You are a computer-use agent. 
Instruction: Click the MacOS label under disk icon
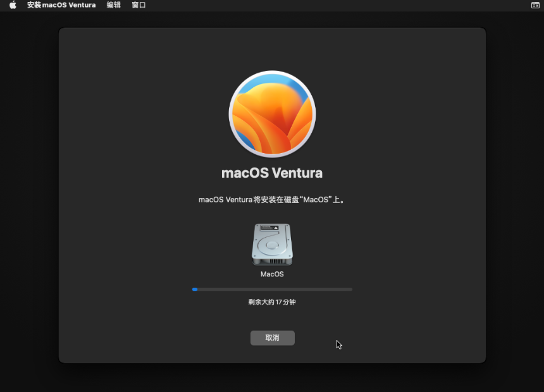[x=272, y=274]
